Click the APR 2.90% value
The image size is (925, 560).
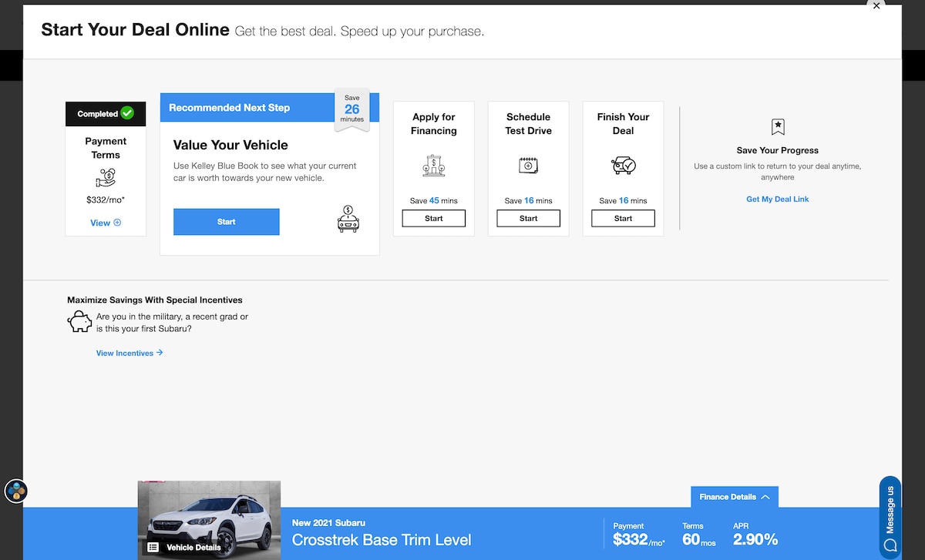click(x=755, y=539)
